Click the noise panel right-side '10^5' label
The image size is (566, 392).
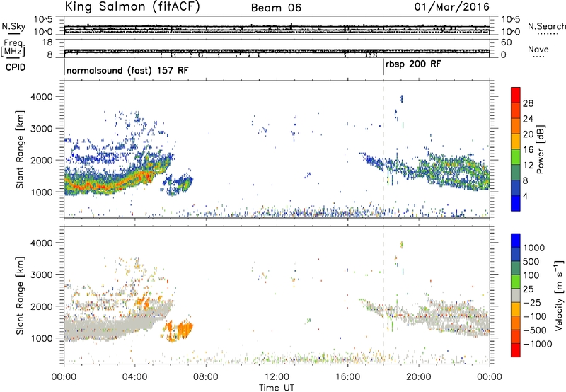[511, 20]
